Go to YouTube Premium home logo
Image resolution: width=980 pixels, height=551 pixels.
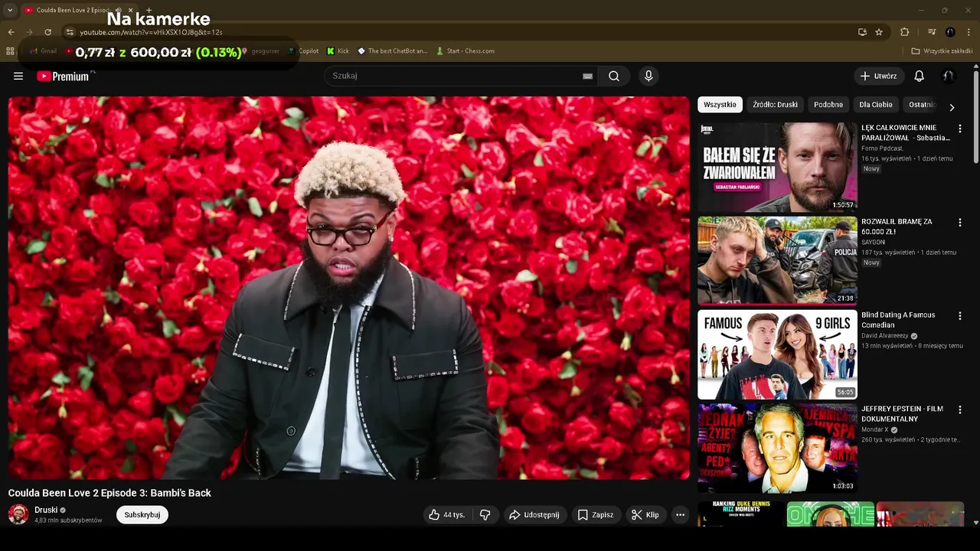pyautogui.click(x=63, y=76)
